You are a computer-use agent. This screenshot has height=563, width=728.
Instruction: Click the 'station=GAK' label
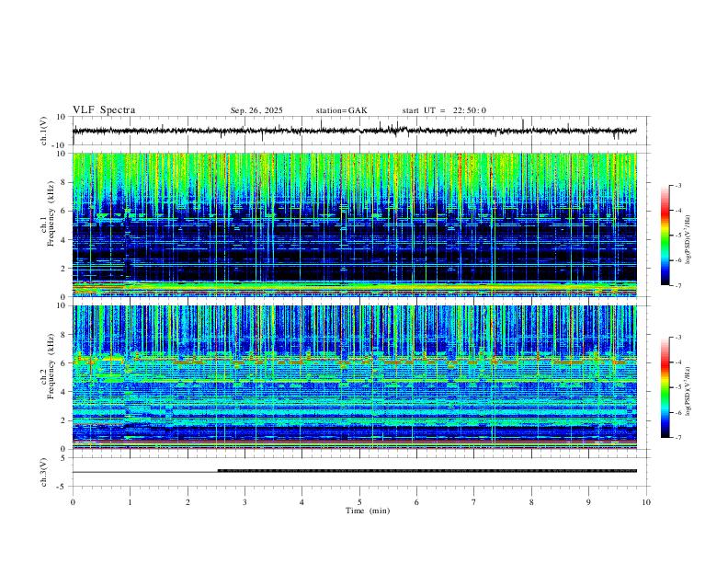pyautogui.click(x=341, y=110)
